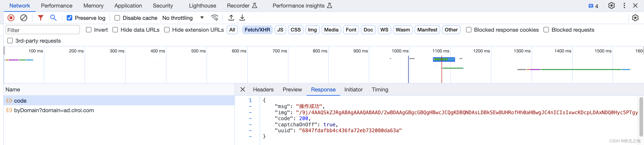
Task: Uncheck Preserve log checkbox
Action: 69,18
